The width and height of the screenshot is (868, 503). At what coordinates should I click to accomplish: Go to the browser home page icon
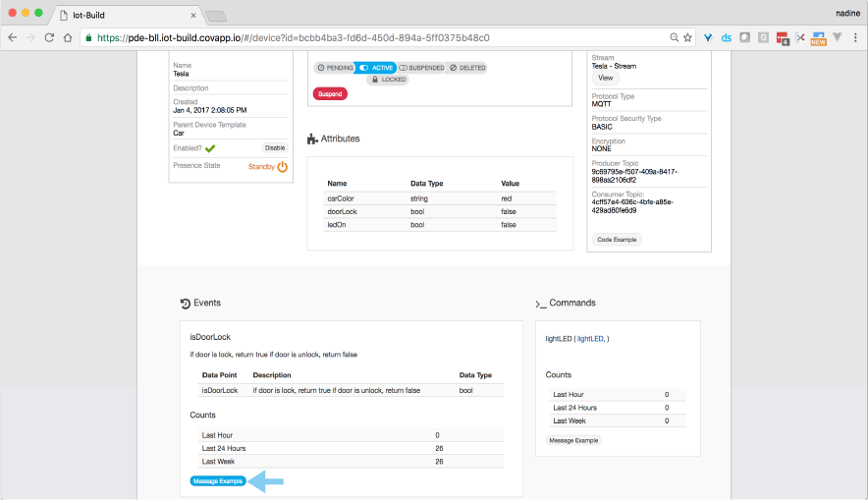(68, 37)
